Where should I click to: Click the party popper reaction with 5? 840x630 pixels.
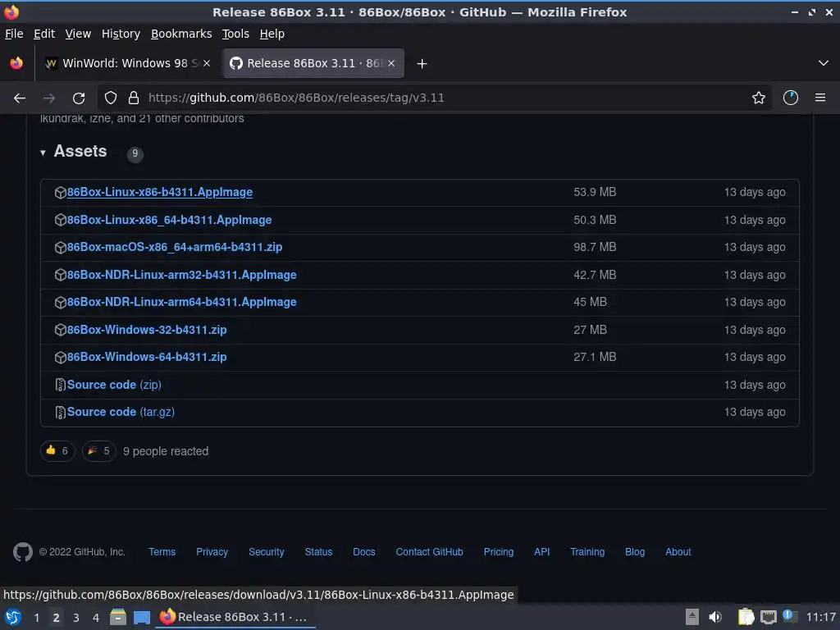[99, 451]
